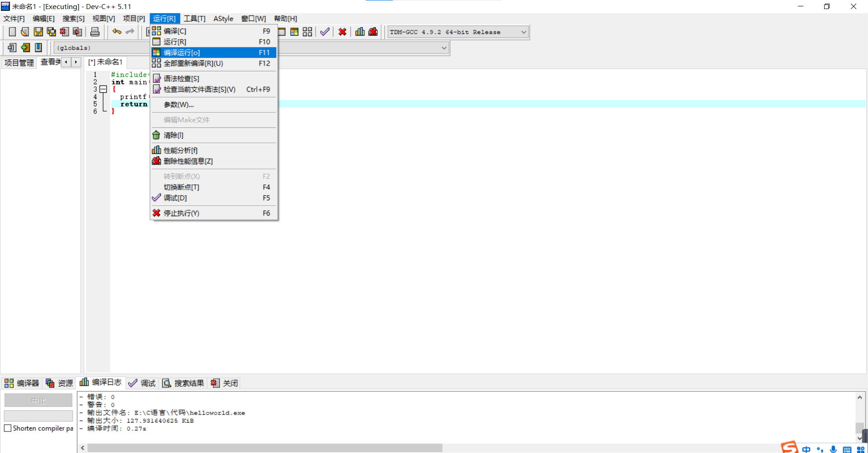Screen dimensions: 868x453
Task: Switch to the 编译日志 bottom tab
Action: coord(101,382)
